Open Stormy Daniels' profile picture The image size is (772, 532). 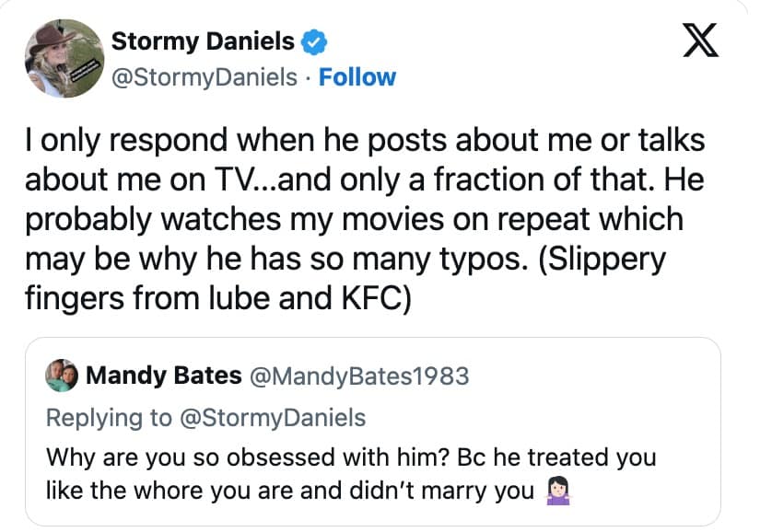coord(64,58)
